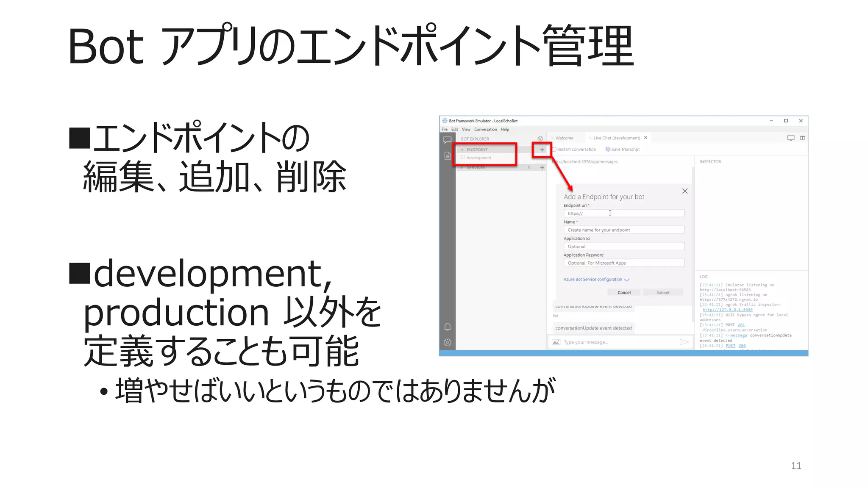Collapse the ENDPOINT section
The image size is (868, 488).
pyautogui.click(x=462, y=150)
